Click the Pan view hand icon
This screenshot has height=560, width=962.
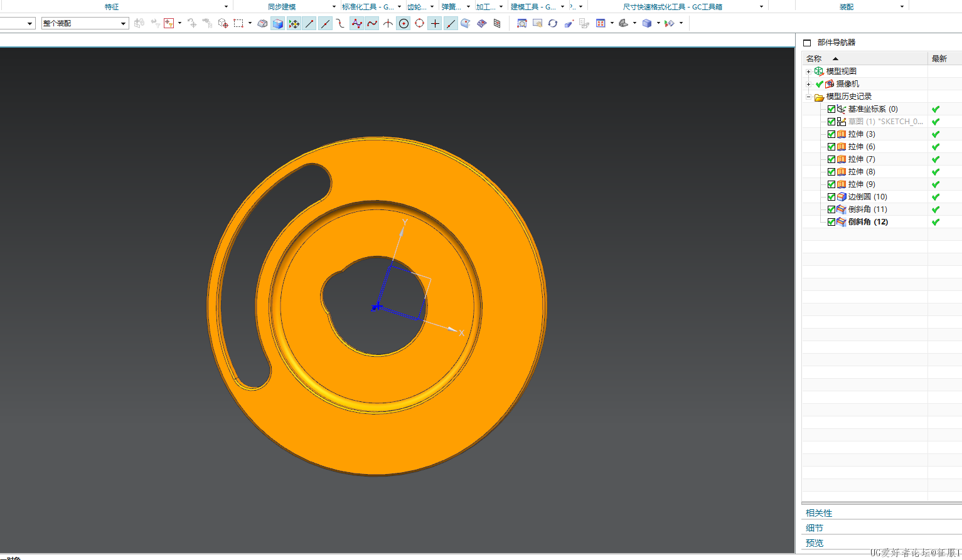[537, 23]
